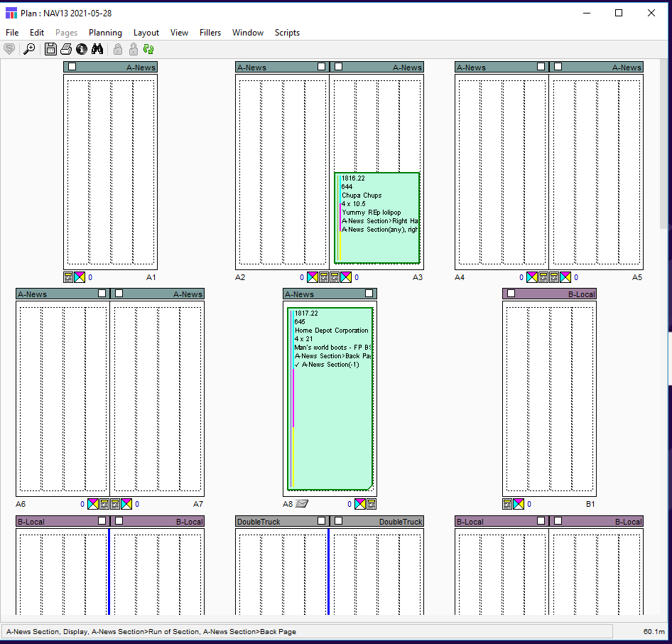Click the zoom magnifier tool
Viewport: 672px width, 644px height.
(x=29, y=49)
